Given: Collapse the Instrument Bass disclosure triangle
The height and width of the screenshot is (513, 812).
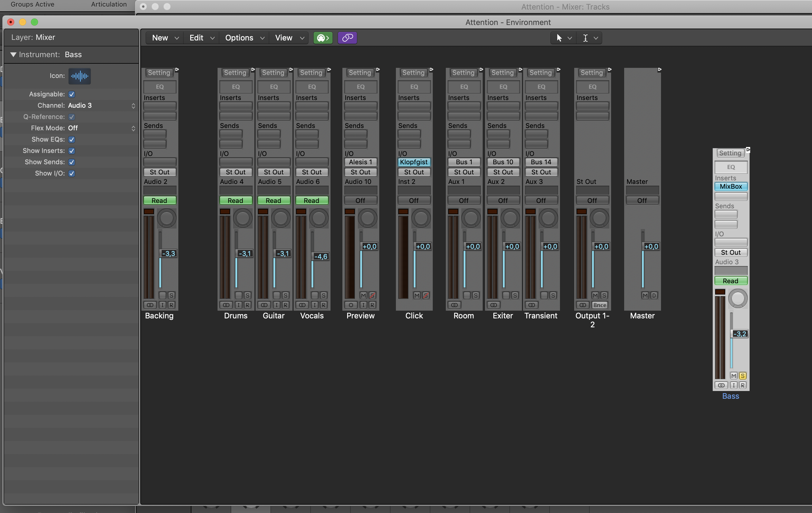Looking at the screenshot, I should pyautogui.click(x=13, y=55).
